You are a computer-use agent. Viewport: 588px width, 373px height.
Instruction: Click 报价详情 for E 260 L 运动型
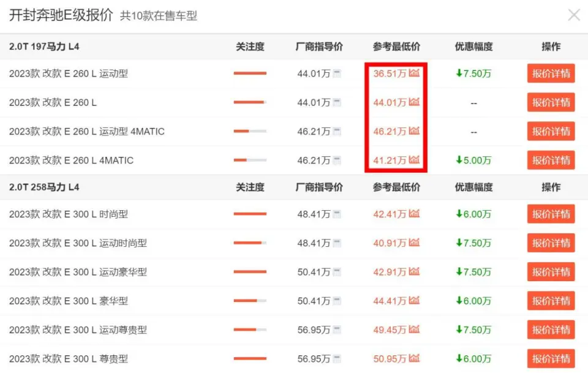[551, 73]
